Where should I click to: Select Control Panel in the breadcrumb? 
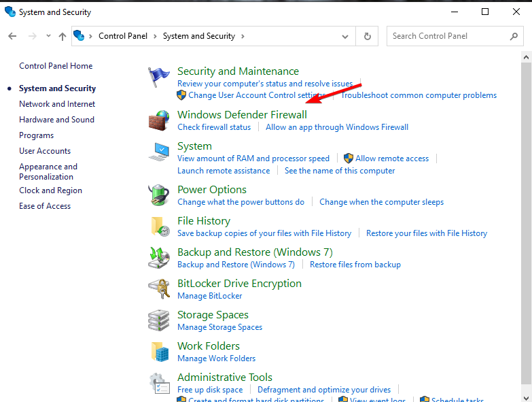point(123,36)
